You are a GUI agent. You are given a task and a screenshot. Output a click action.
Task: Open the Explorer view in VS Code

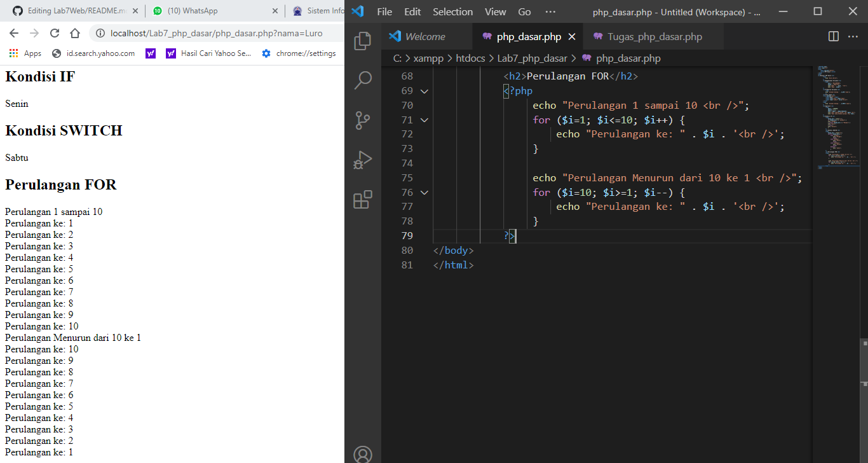coord(362,39)
